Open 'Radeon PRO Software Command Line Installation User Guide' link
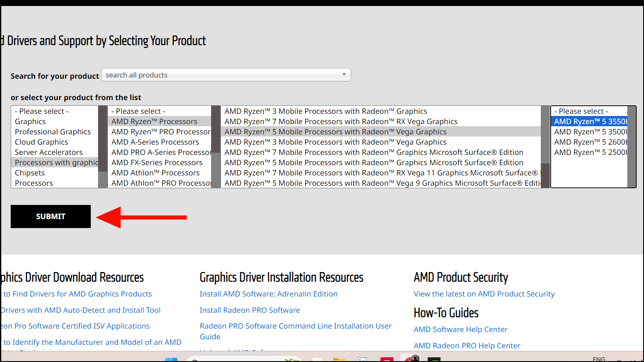Viewport: 644px width, 362px height. coord(295,331)
